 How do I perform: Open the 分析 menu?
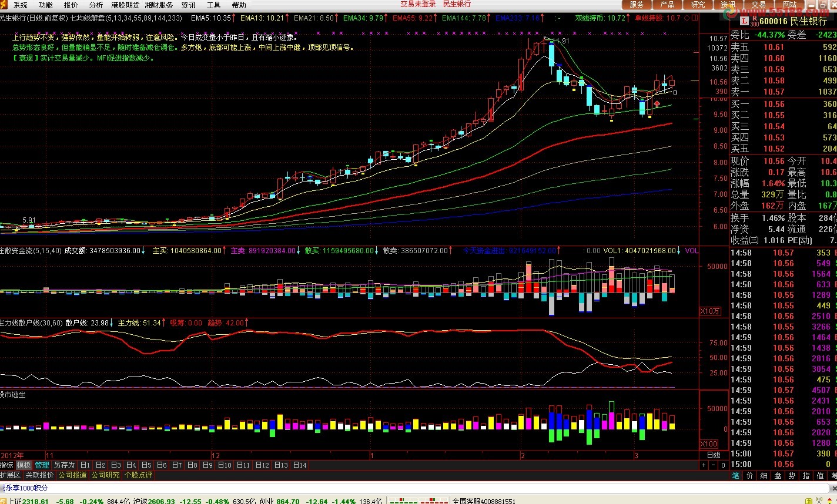pyautogui.click(x=96, y=5)
